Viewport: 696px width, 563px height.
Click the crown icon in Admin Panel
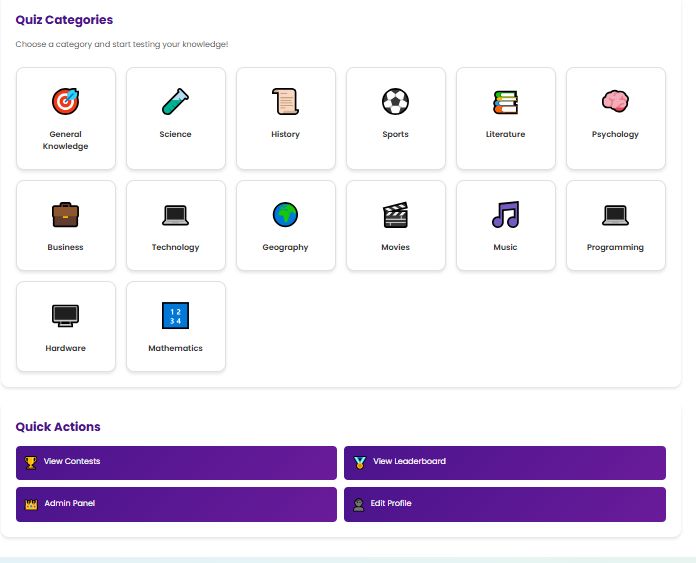pos(31,504)
